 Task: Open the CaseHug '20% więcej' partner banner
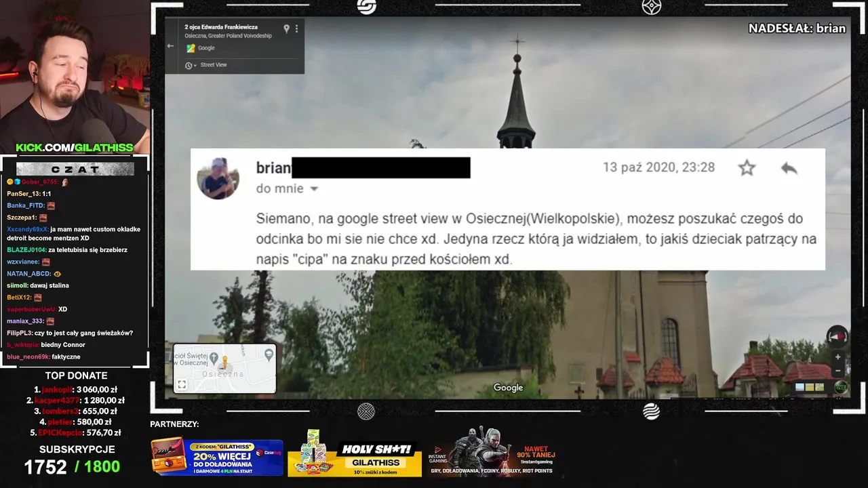tap(216, 457)
